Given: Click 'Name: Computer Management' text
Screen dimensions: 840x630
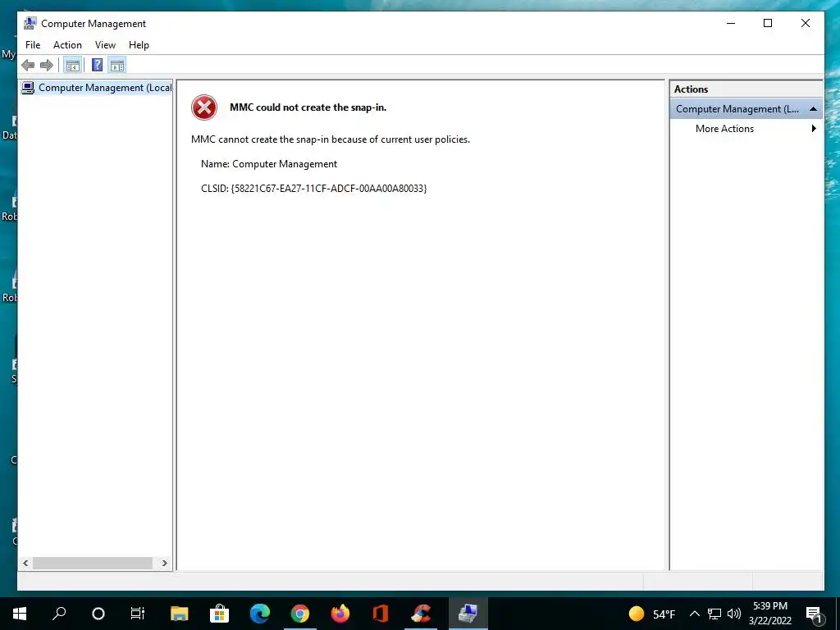Looking at the screenshot, I should tap(269, 164).
